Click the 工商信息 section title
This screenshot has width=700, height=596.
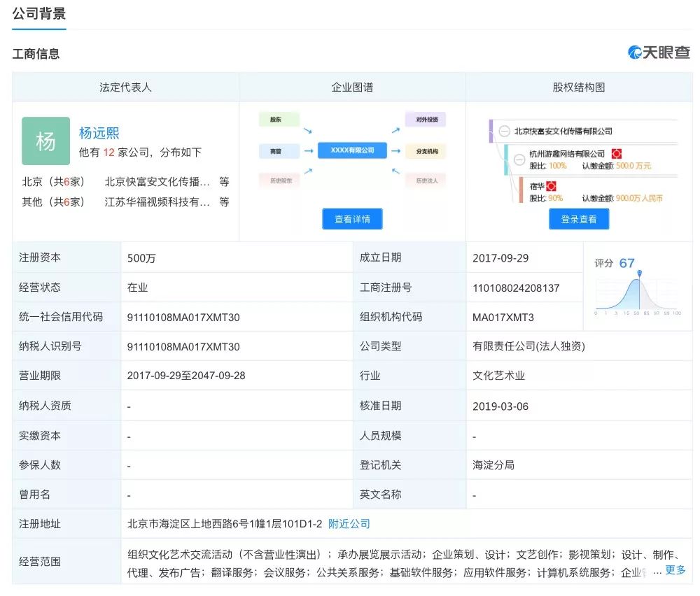click(x=36, y=54)
